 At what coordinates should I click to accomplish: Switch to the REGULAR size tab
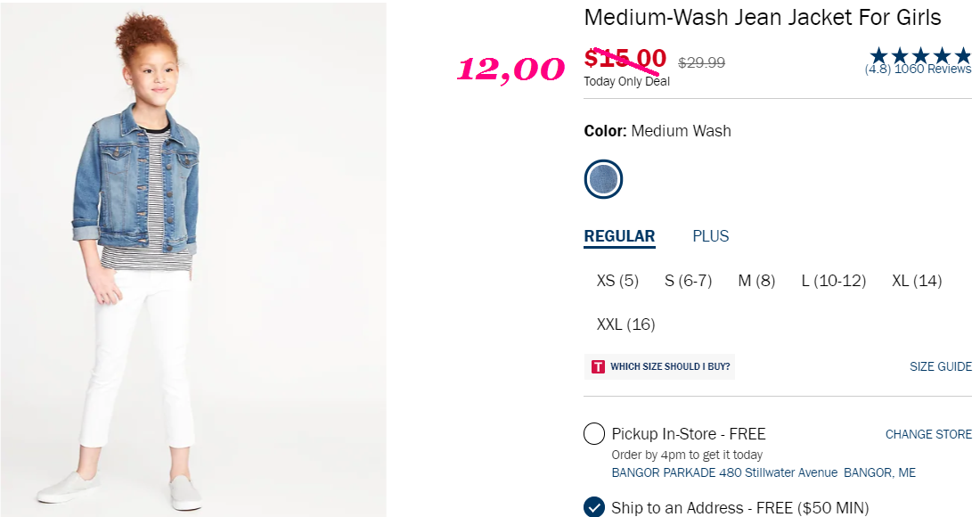click(x=619, y=236)
